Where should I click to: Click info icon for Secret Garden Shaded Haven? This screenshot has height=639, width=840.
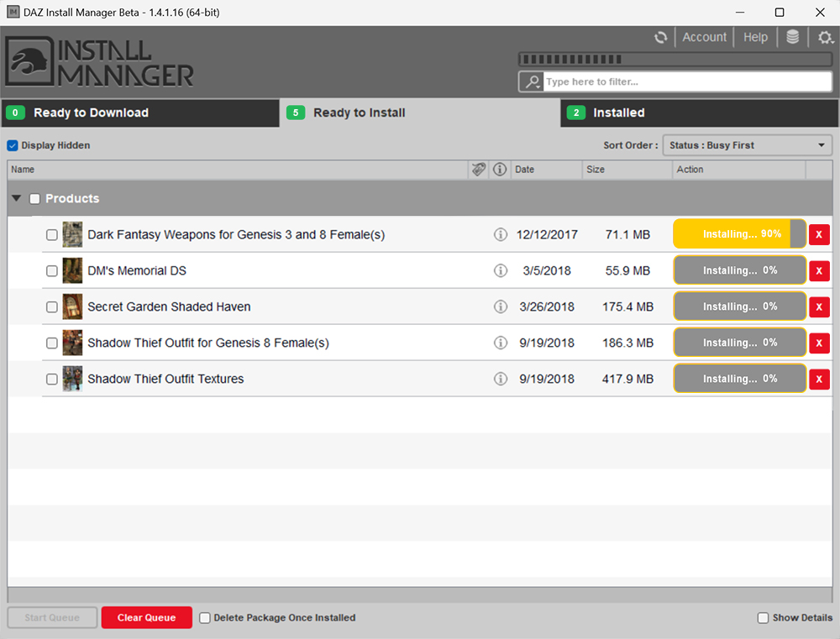[501, 306]
